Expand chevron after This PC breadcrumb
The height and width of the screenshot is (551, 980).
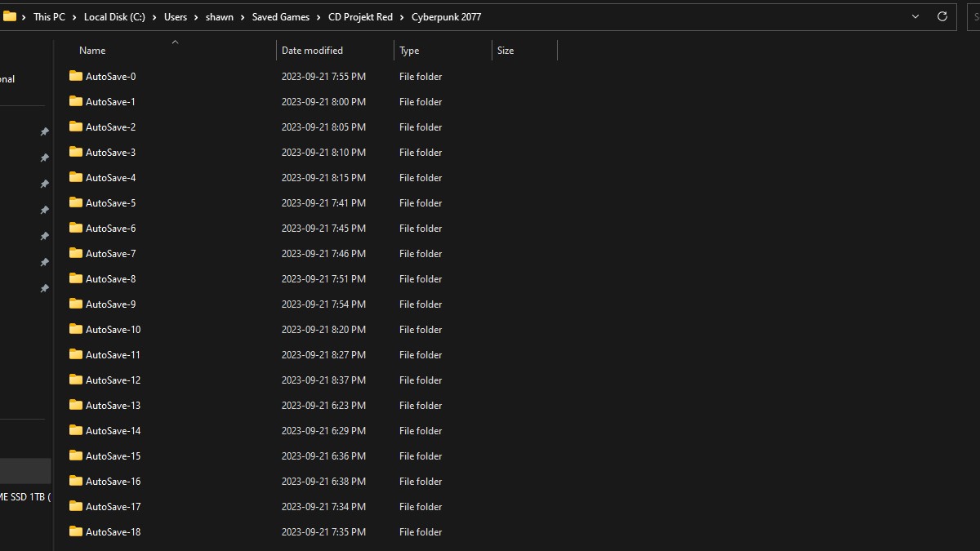click(74, 17)
